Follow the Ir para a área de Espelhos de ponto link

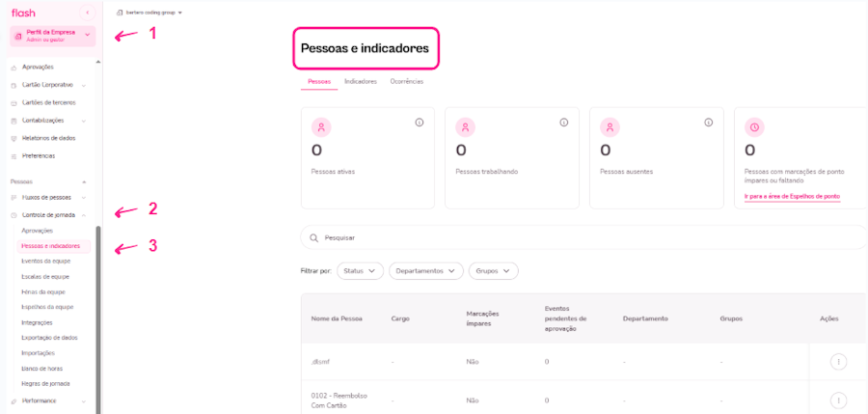(792, 196)
